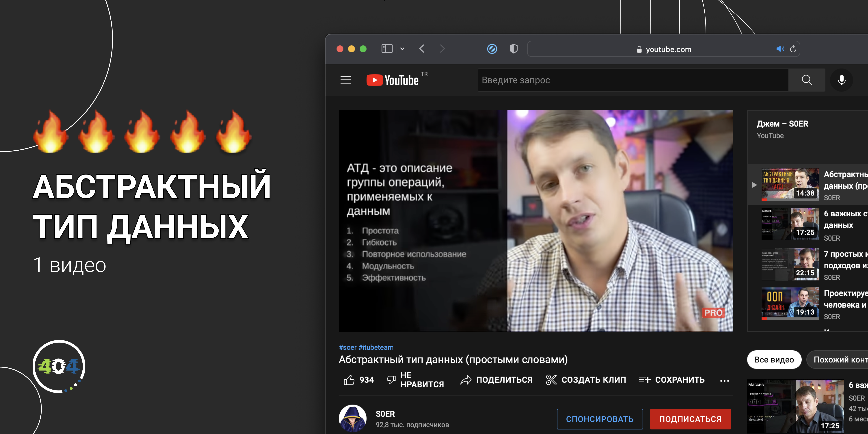The width and height of the screenshot is (868, 434).
Task: Click the main video player area
Action: click(536, 221)
